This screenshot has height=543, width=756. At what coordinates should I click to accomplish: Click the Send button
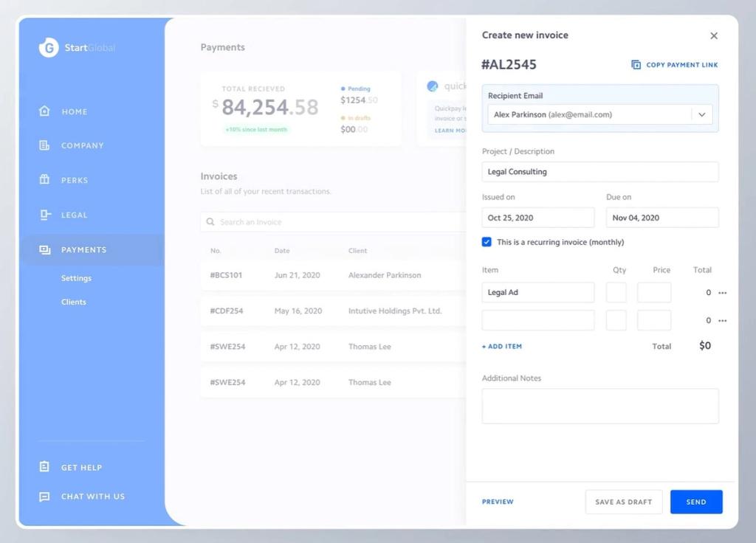[x=696, y=502]
